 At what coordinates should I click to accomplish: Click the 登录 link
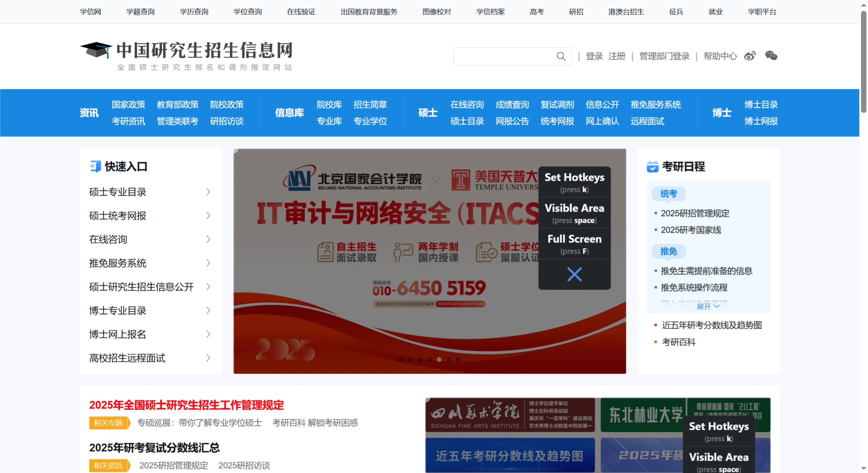(595, 56)
